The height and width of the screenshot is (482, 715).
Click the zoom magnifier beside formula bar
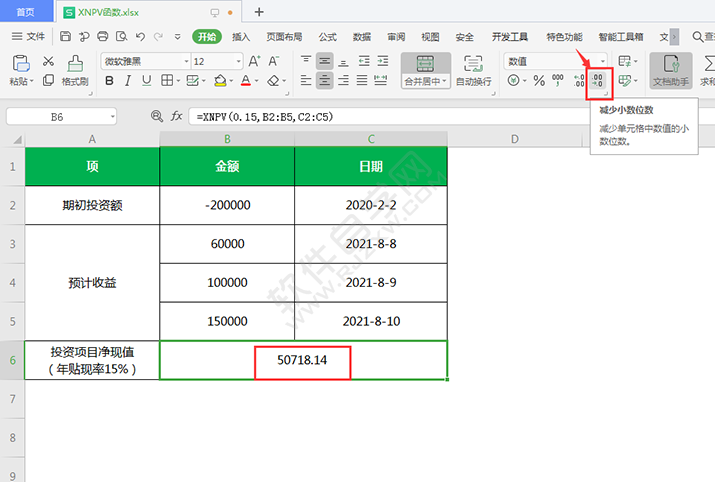click(156, 117)
